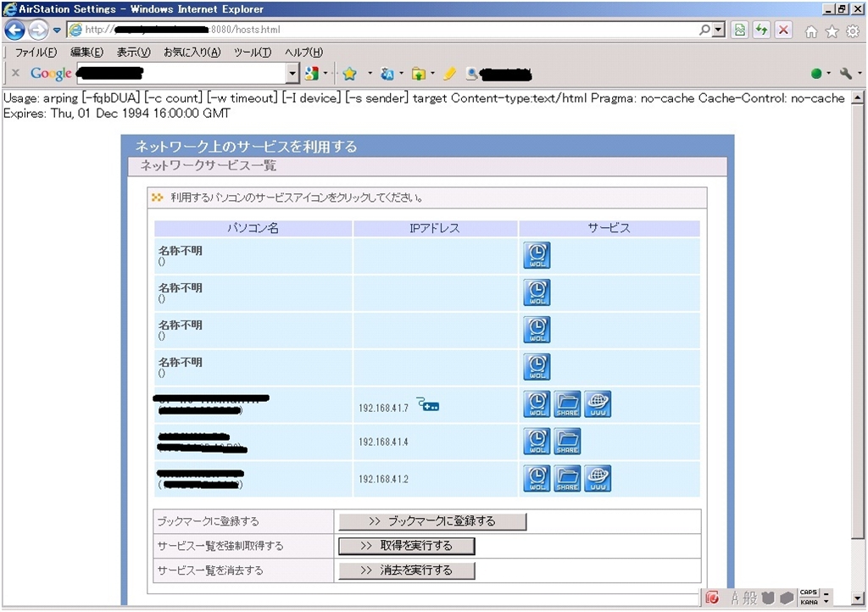
Task: Toggle the CAPS key indicator in language bar
Action: coord(809,592)
